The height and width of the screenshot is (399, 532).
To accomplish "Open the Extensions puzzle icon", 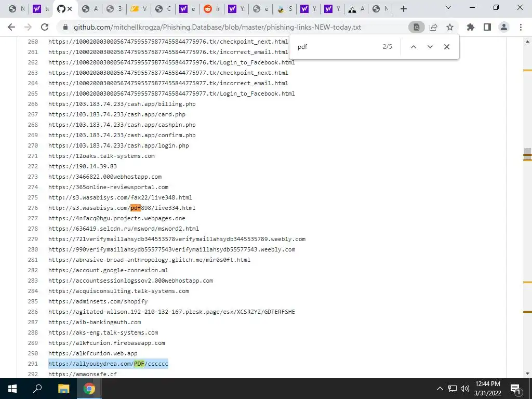I will [471, 27].
